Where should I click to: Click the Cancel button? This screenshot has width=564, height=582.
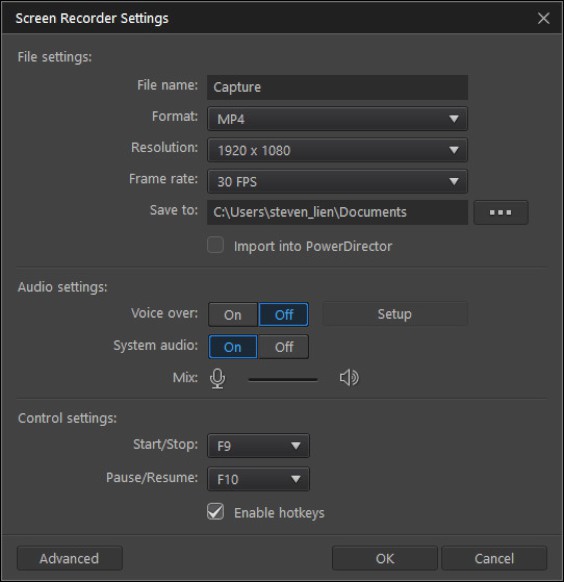point(494,558)
